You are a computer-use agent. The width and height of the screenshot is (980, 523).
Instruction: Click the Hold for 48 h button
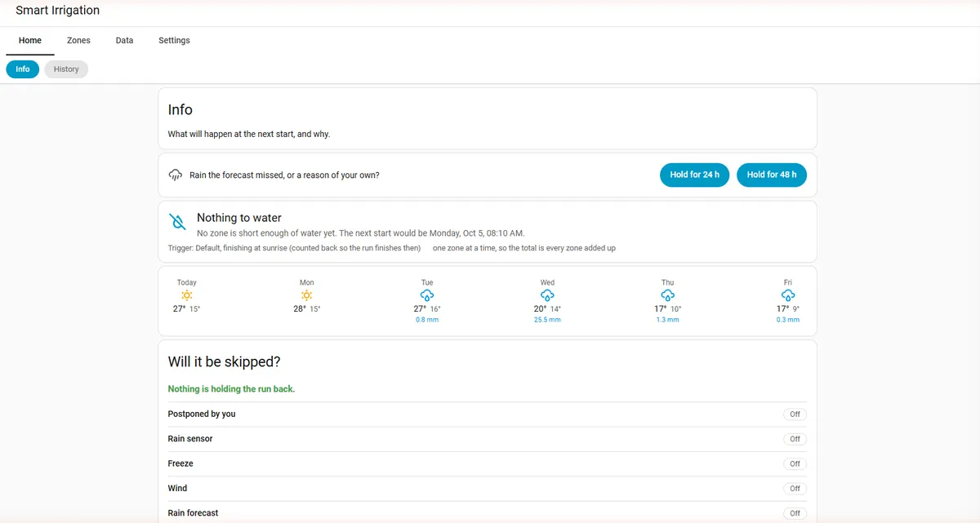pyautogui.click(x=772, y=175)
